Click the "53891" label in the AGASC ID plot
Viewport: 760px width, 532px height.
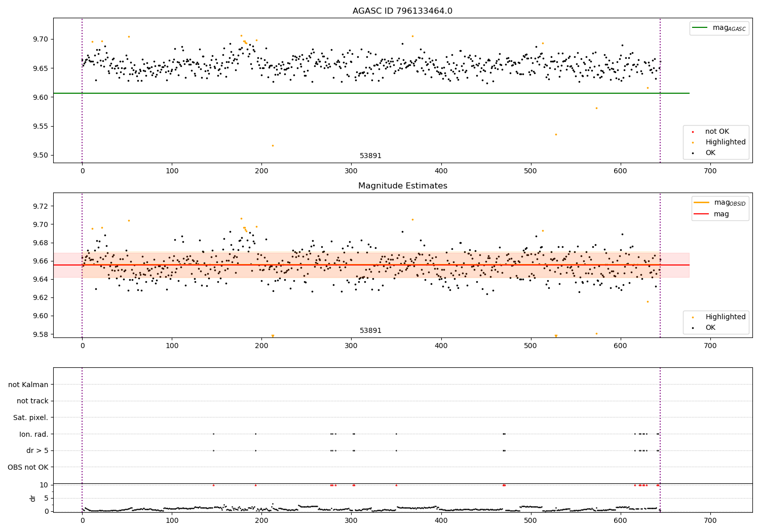(x=370, y=156)
